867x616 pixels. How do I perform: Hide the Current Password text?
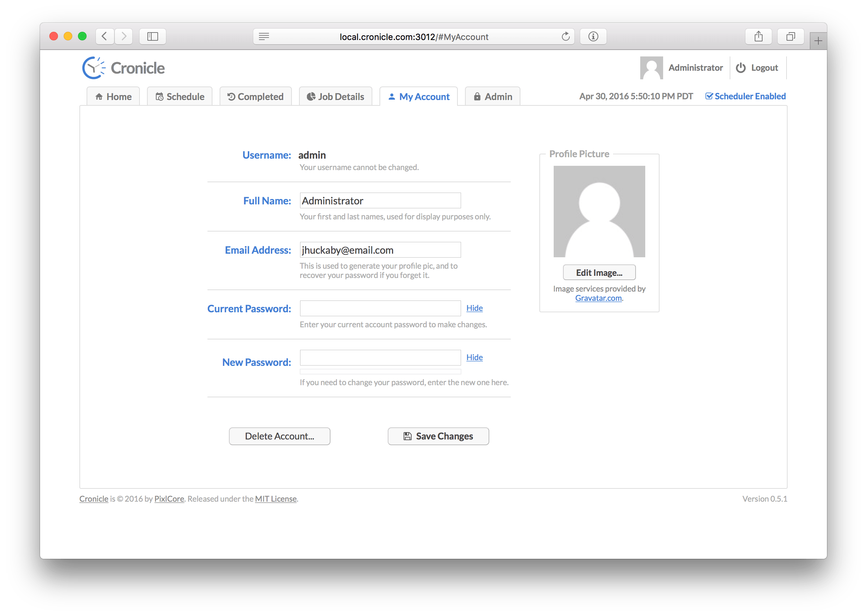click(474, 308)
